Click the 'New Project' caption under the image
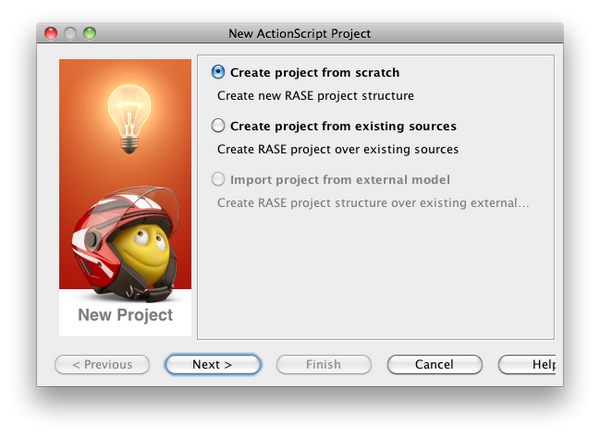Screen dimensions: 600x437 click(x=125, y=315)
